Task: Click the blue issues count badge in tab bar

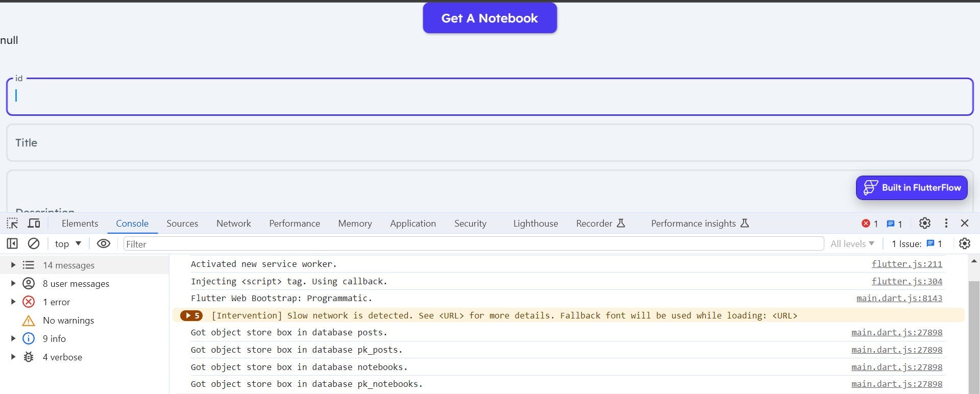Action: pyautogui.click(x=894, y=224)
